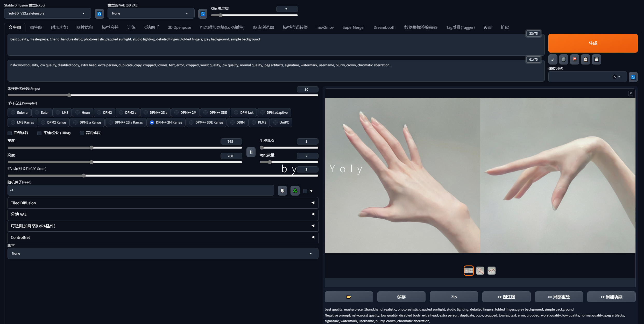
Task: Expand the ControlNet section
Action: point(162,237)
